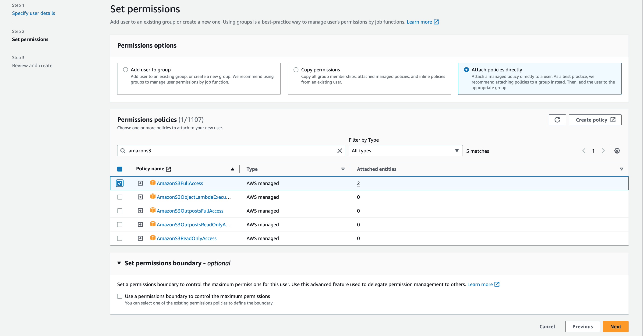
Task: Click the Type column header label
Action: point(252,169)
